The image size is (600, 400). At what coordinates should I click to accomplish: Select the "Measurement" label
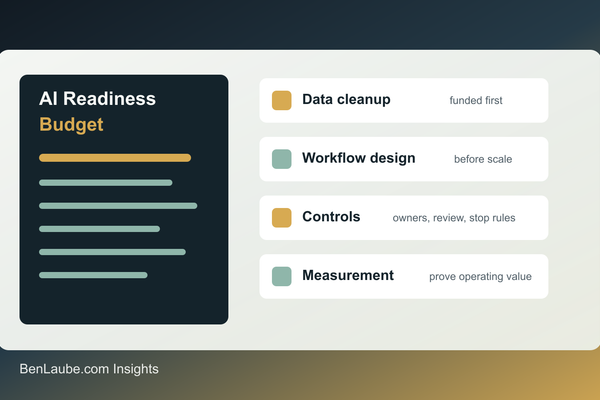pos(348,275)
